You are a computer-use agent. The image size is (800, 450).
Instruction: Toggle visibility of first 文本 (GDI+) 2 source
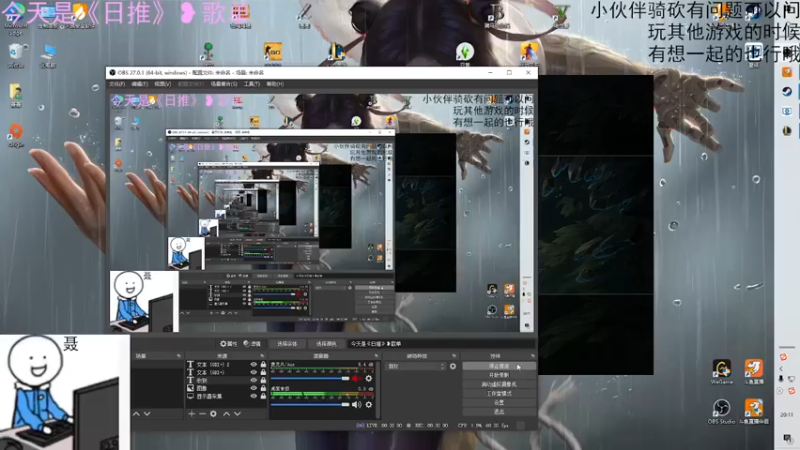[254, 365]
